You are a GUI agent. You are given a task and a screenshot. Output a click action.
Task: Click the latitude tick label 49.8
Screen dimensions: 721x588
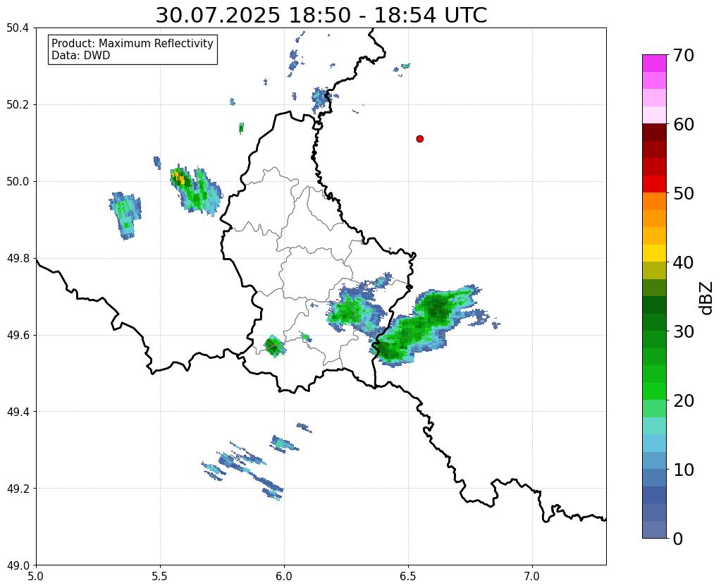click(x=18, y=259)
